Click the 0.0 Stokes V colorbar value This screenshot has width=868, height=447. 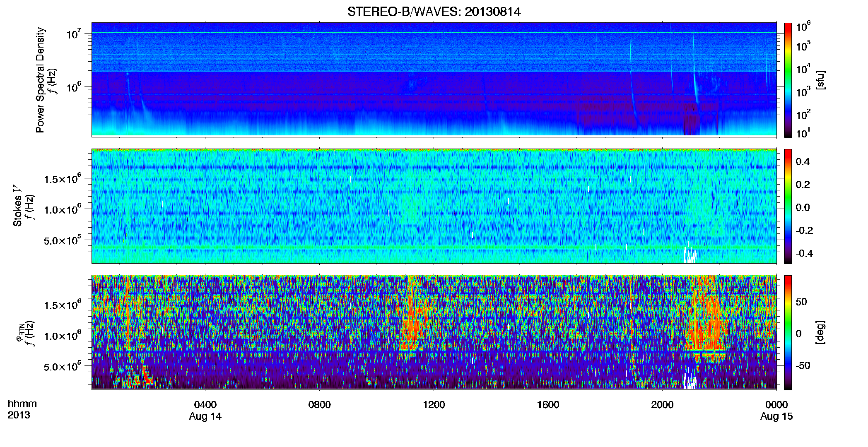click(x=803, y=207)
